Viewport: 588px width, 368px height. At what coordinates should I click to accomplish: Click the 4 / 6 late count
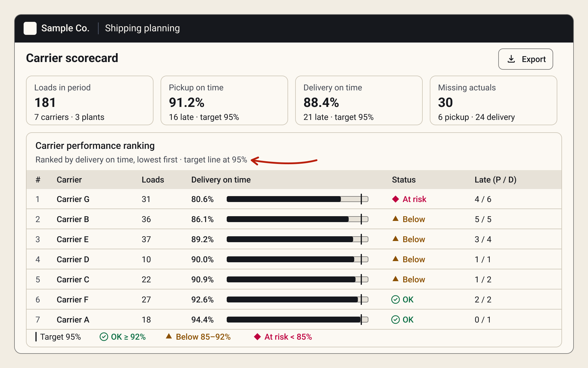(483, 199)
